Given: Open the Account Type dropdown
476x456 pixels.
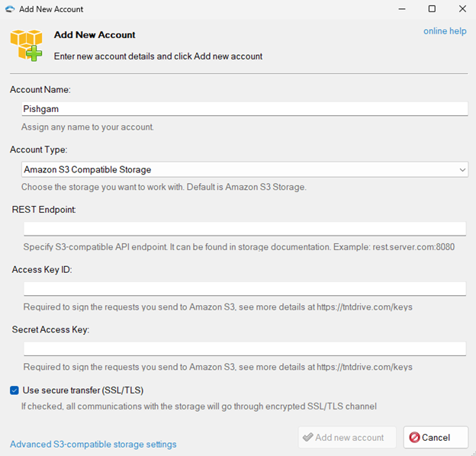Looking at the screenshot, I should 245,169.
